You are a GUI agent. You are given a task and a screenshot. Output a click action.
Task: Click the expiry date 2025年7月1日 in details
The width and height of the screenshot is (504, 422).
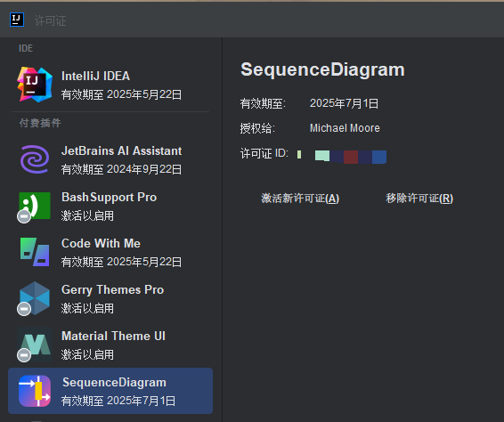coord(344,103)
